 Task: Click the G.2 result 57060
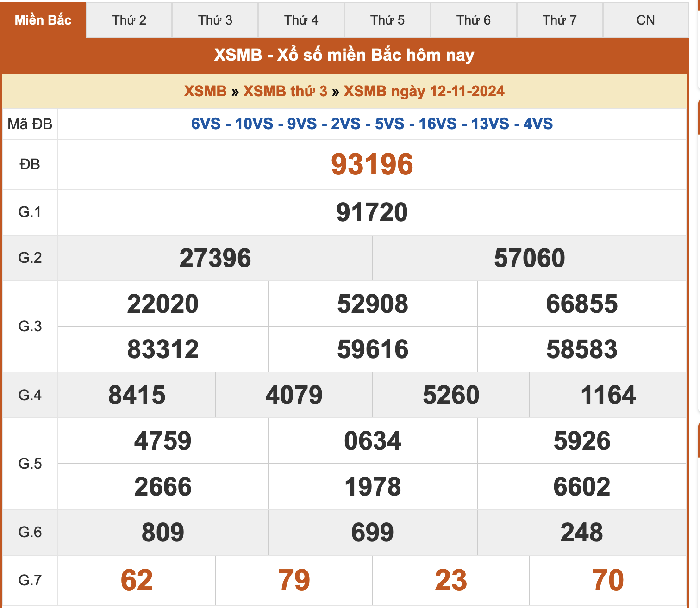[530, 258]
